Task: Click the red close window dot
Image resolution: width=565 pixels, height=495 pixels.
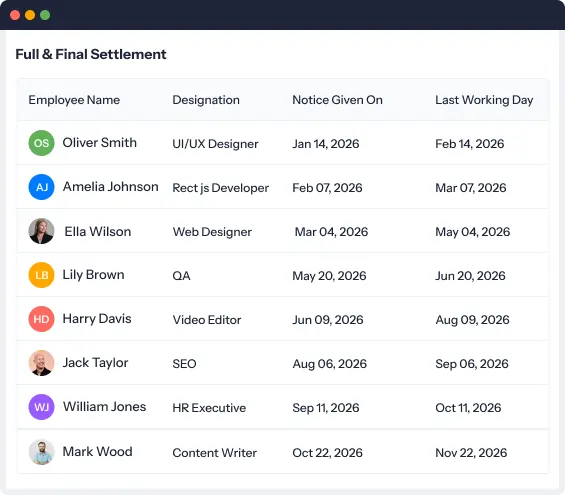Action: pyautogui.click(x=15, y=15)
